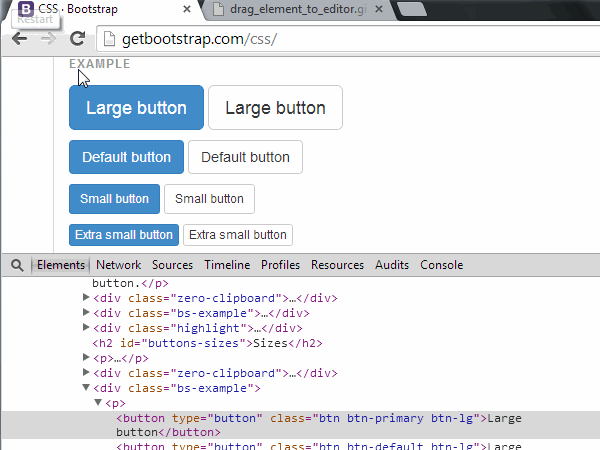600x450 pixels.
Task: Collapse the open div bs-example node
Action: click(86, 388)
